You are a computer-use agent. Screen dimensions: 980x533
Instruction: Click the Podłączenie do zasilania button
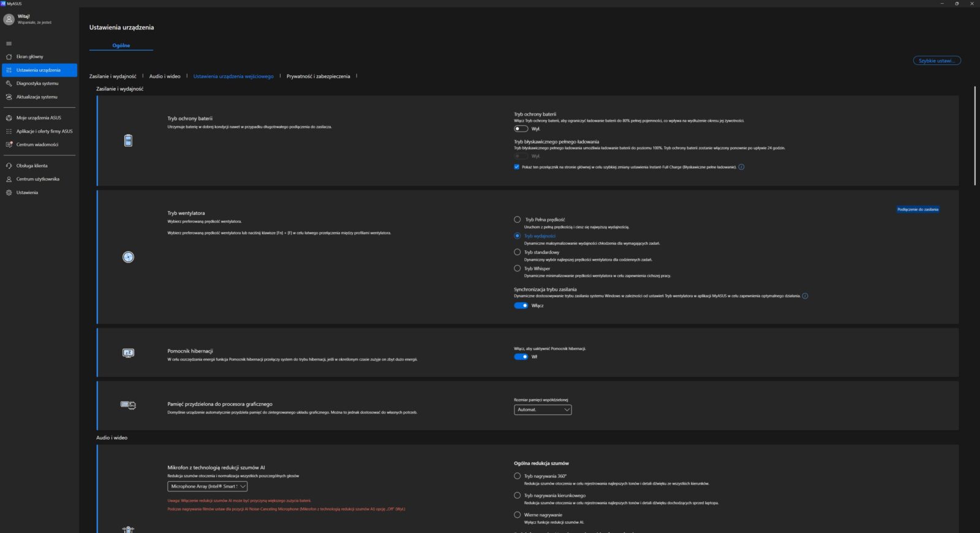pyautogui.click(x=918, y=209)
